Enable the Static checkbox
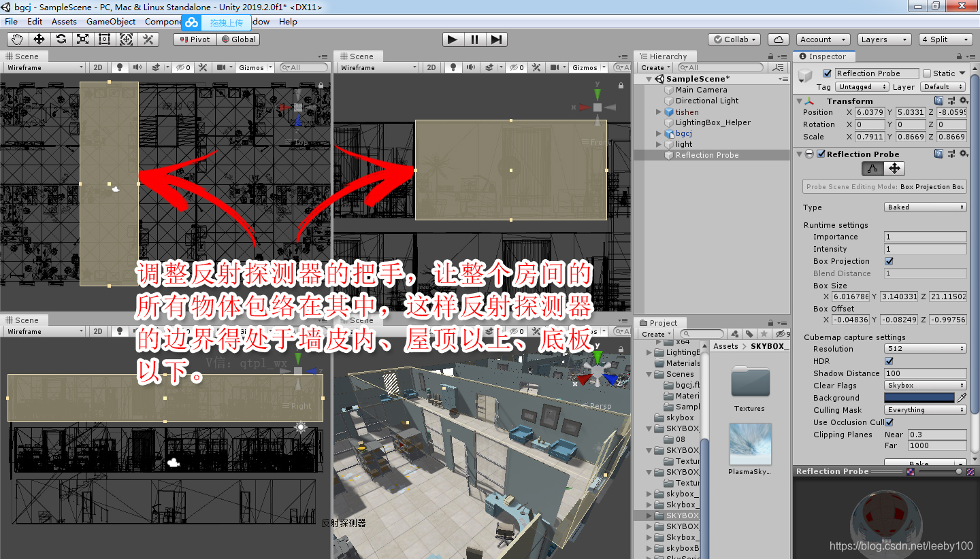Image resolution: width=980 pixels, height=559 pixels. 926,73
